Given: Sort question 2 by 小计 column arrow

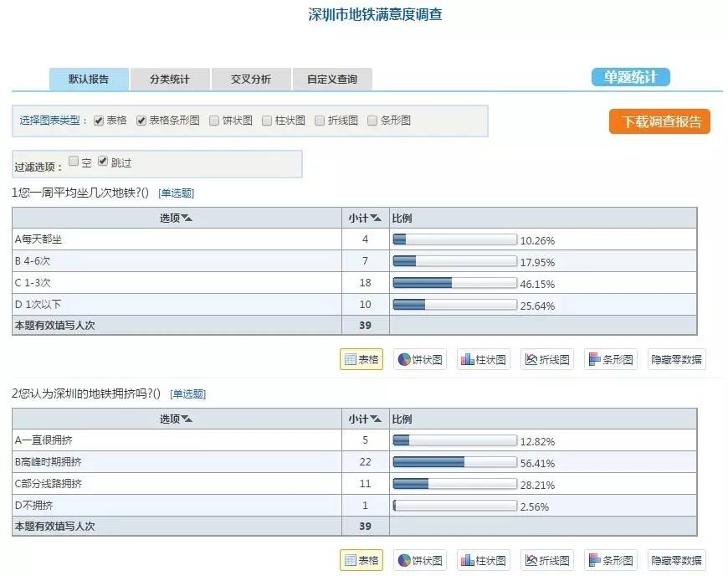Looking at the screenshot, I should pos(376,419).
